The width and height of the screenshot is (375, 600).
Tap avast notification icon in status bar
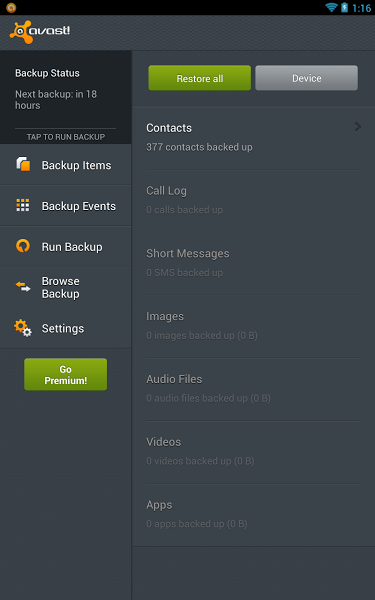(11, 7)
